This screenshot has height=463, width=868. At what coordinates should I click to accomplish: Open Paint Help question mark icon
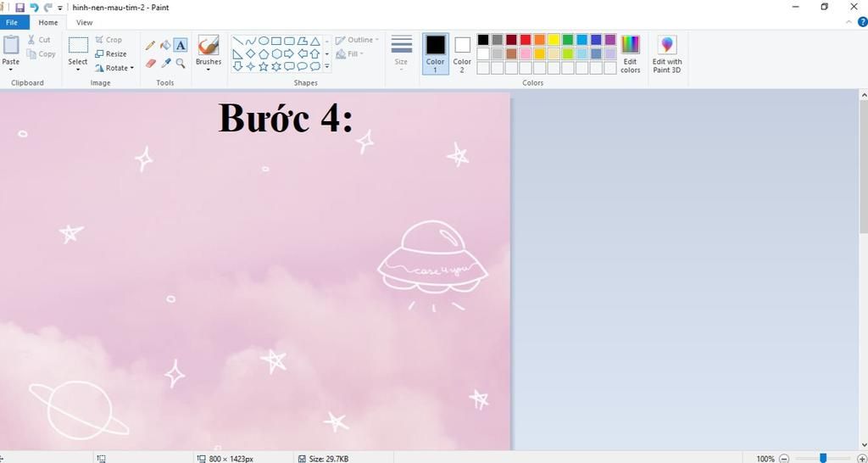(x=862, y=22)
